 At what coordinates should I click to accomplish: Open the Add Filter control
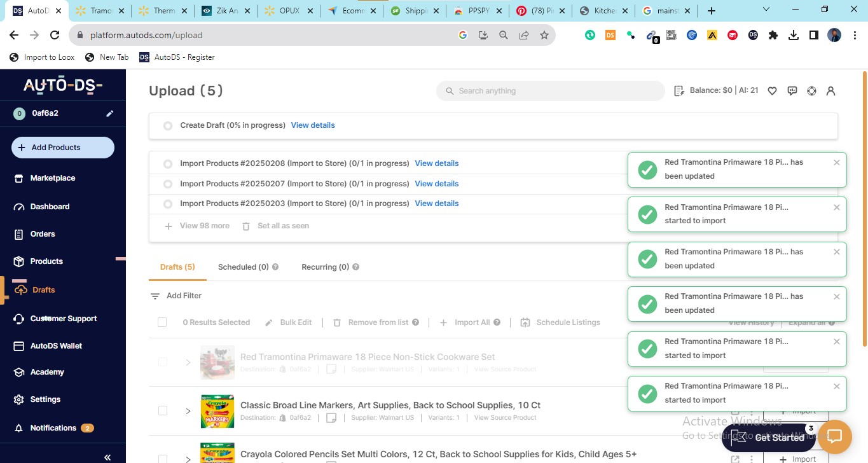coord(176,296)
